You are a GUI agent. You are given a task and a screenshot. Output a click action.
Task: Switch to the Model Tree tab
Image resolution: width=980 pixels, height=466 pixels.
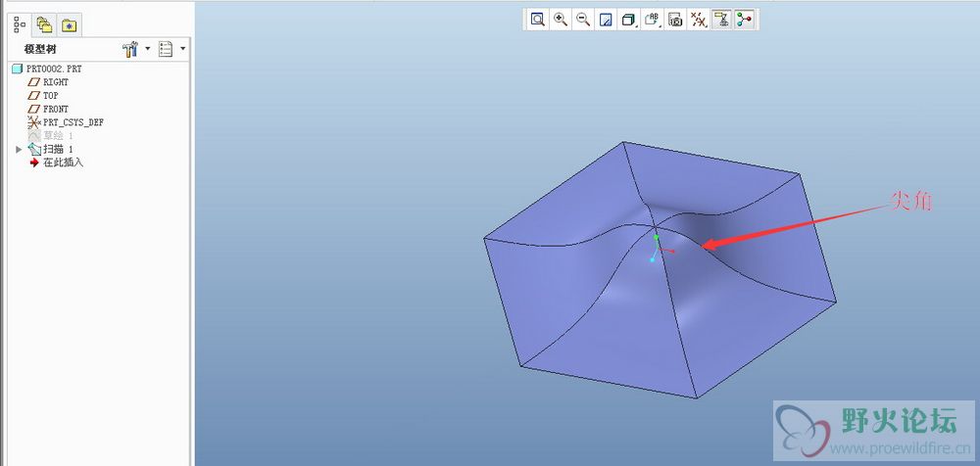(20, 24)
